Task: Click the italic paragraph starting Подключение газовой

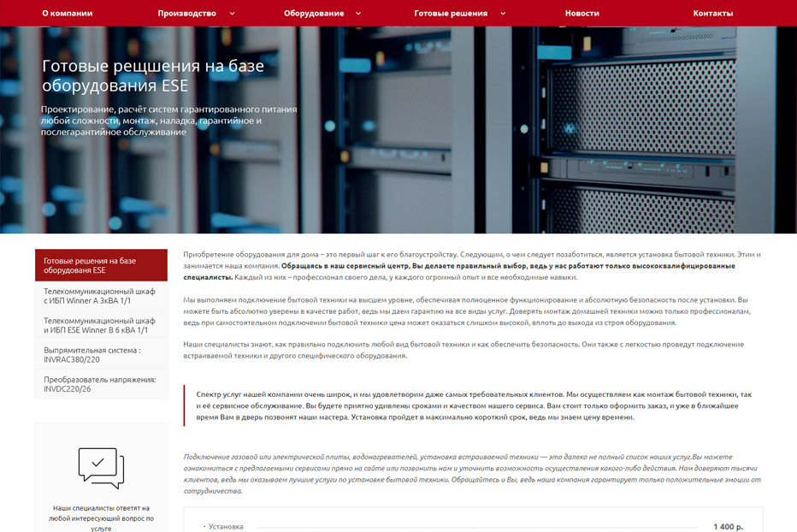Action: click(472, 474)
